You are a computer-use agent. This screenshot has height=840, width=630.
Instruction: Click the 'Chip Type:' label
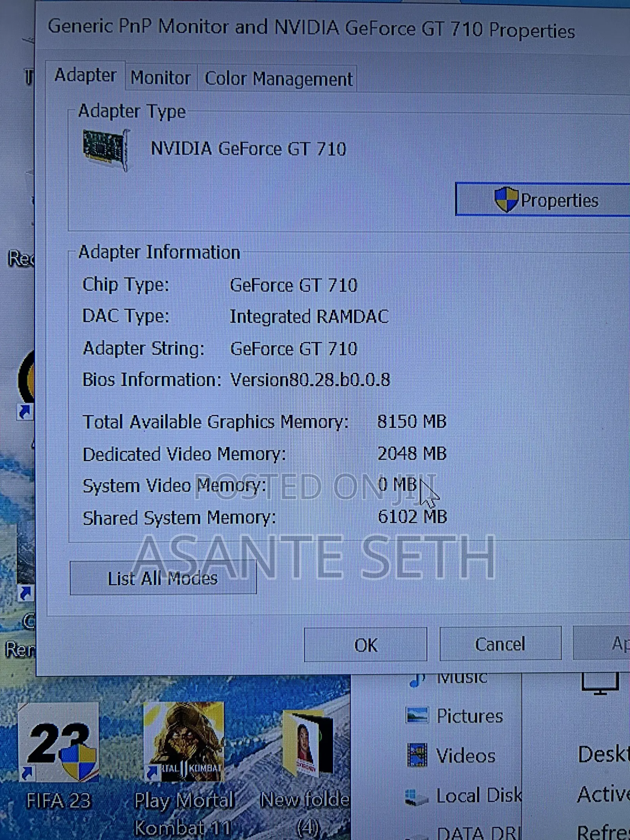126,285
